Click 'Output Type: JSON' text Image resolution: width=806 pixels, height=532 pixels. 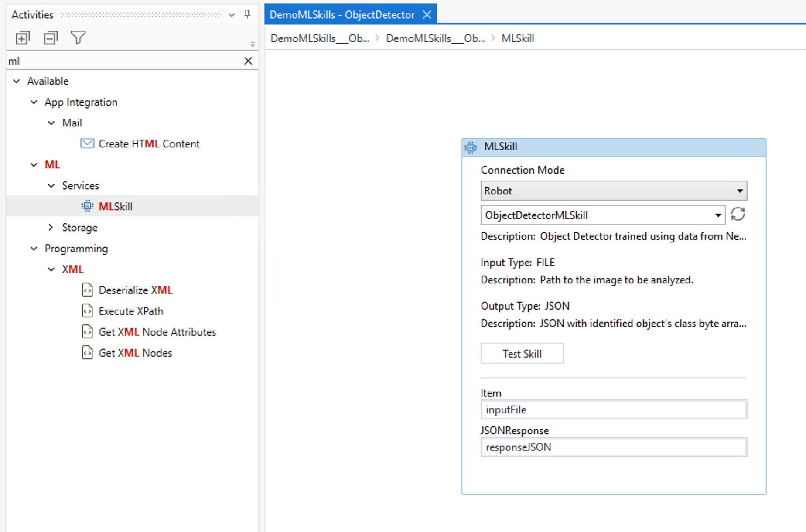tap(525, 306)
